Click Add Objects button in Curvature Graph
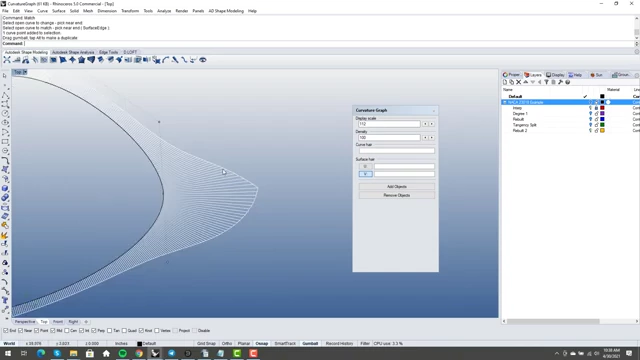Image resolution: width=640 pixels, height=360 pixels. coord(396,187)
